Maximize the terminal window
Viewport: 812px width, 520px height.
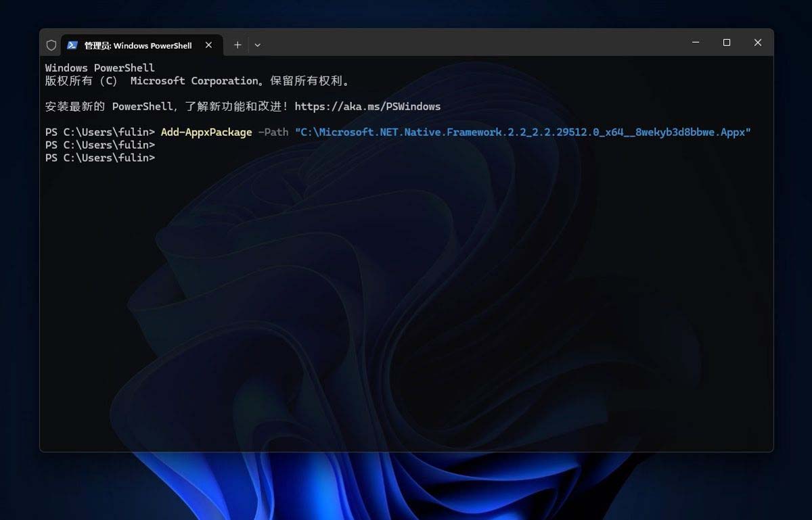click(x=727, y=43)
